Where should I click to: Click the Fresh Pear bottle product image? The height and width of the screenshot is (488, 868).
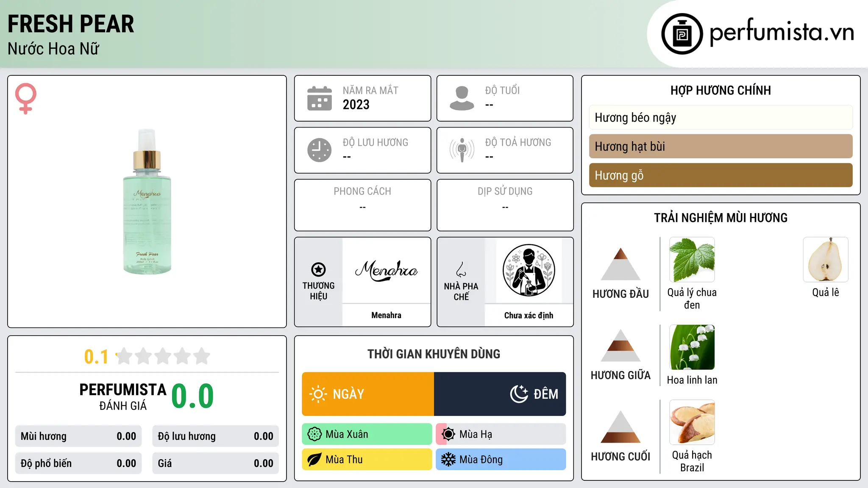pos(147,202)
